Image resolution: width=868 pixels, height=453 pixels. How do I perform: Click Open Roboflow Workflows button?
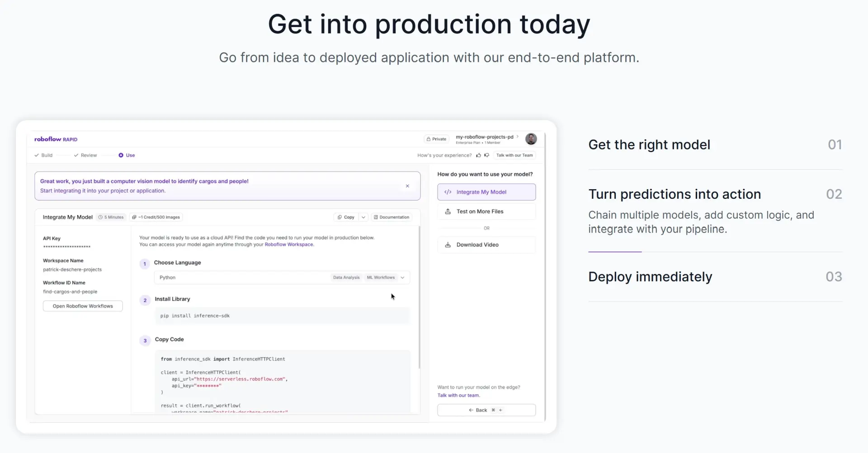pyautogui.click(x=83, y=306)
